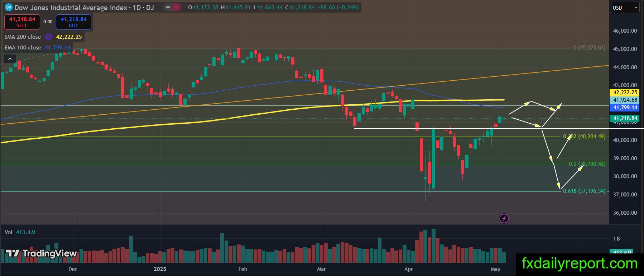The image size is (644, 276).
Task: Click the 39,000.00 price scale tick
Action: 625,158
